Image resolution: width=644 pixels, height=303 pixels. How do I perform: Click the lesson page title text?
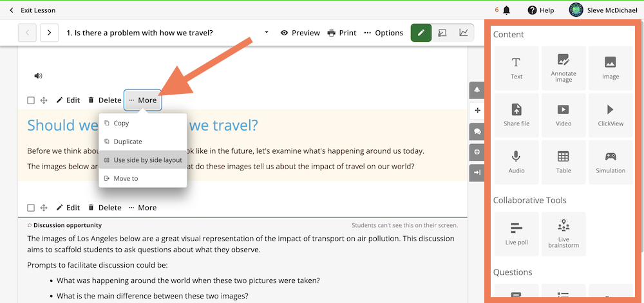click(x=140, y=33)
